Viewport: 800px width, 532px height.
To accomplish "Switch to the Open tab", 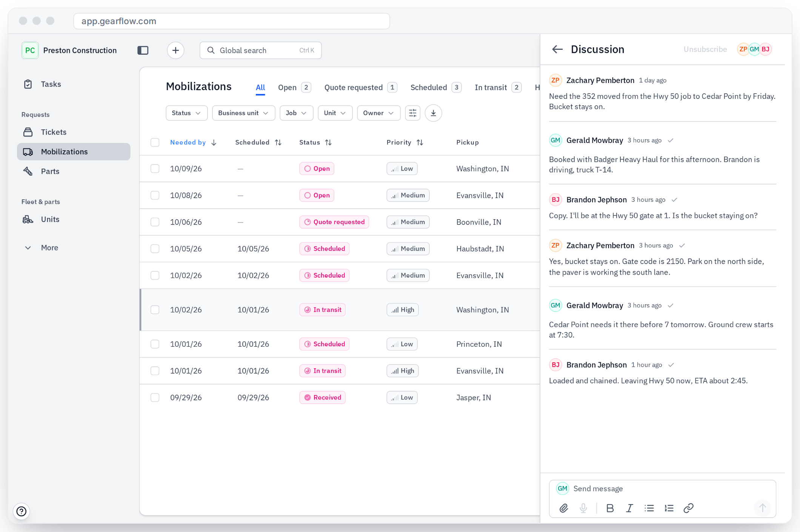I will (294, 88).
